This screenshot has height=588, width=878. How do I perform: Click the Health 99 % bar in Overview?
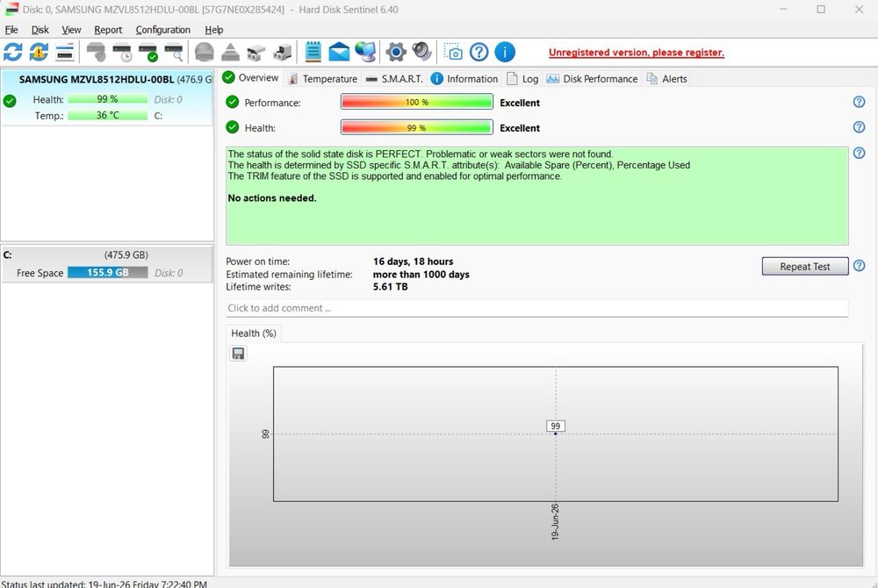tap(416, 127)
